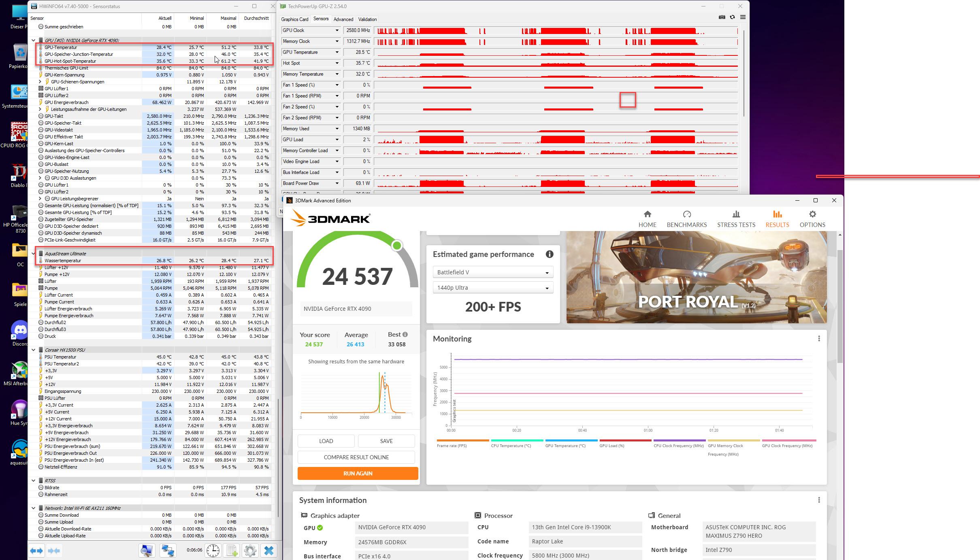Click HWiNFO Aktuell column header
980x560 pixels.
coord(158,18)
